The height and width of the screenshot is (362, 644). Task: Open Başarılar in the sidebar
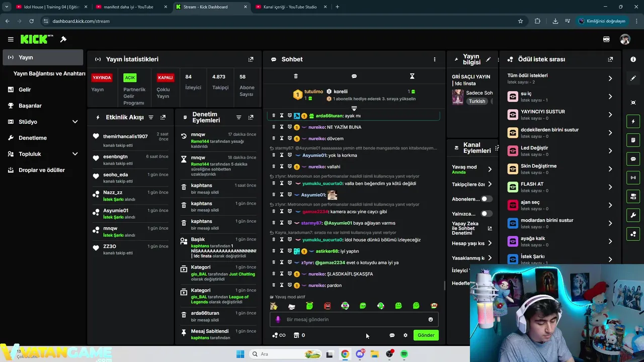(x=43, y=106)
